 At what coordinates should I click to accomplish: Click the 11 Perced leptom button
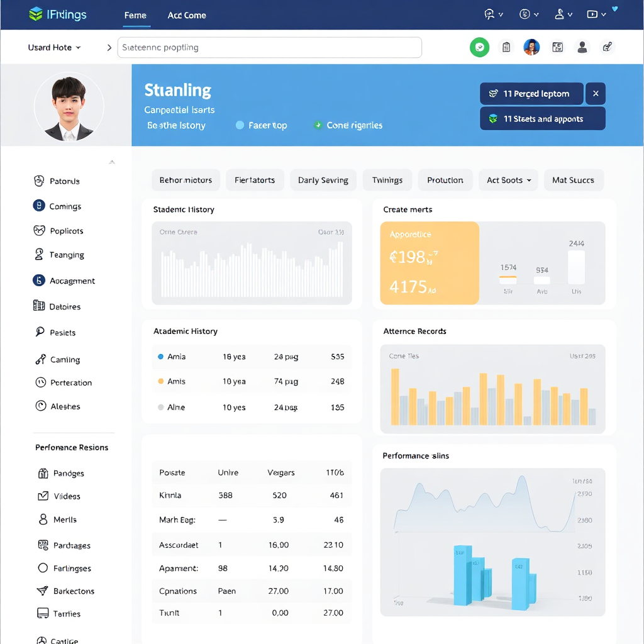pos(531,94)
